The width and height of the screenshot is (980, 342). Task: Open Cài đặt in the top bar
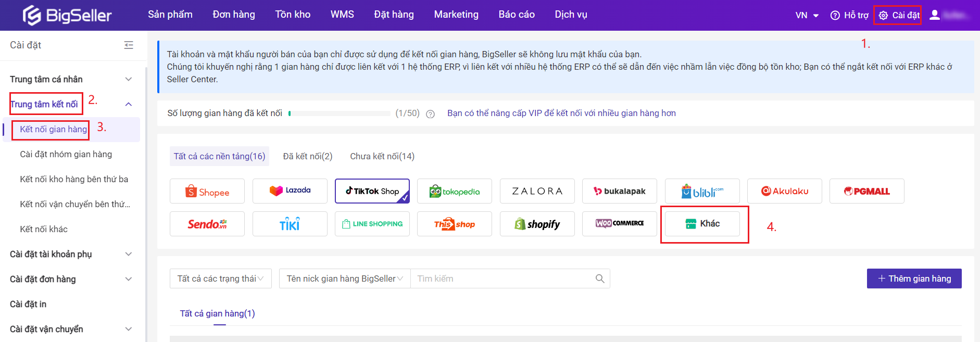pos(899,15)
